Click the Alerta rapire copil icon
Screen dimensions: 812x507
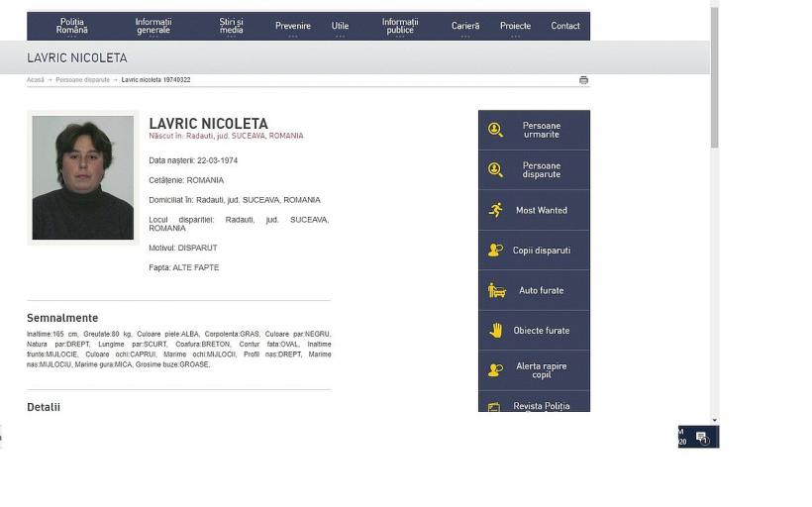[495, 370]
